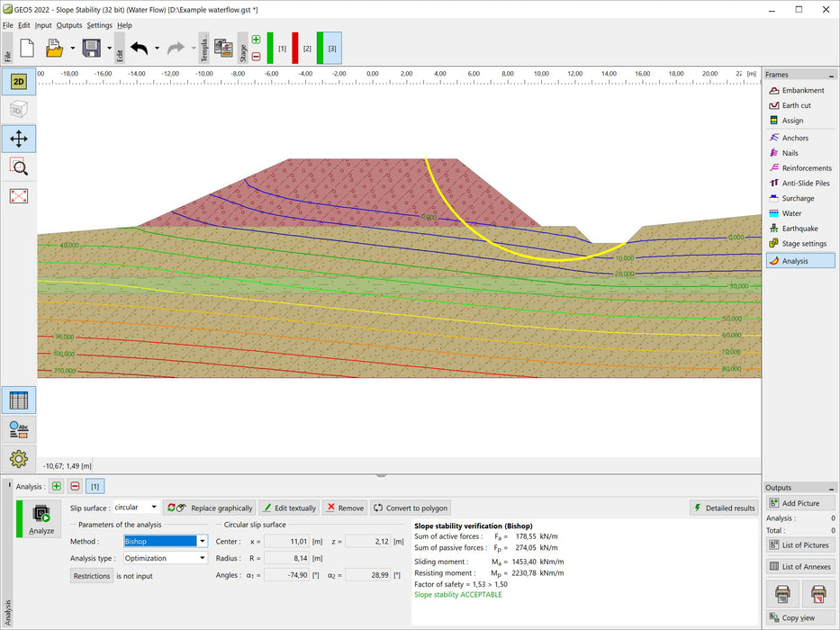840x630 pixels.
Task: Click the Radius R input field
Action: pos(286,558)
